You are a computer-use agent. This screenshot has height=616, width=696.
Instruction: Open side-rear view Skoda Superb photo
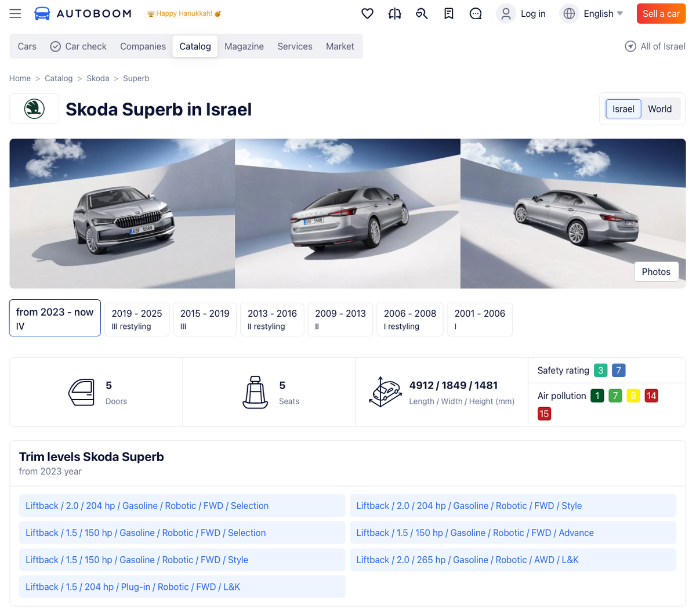tap(573, 213)
